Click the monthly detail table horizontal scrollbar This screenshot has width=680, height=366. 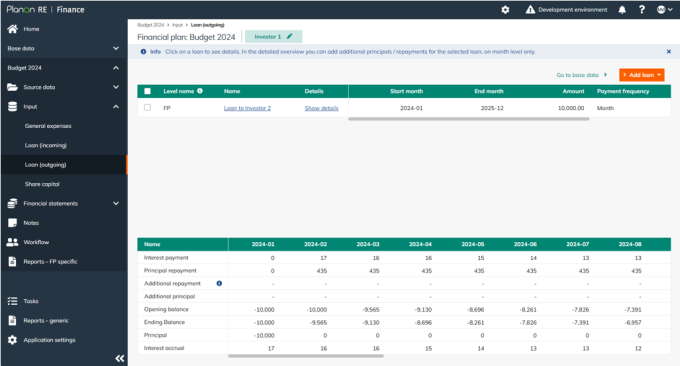click(306, 356)
